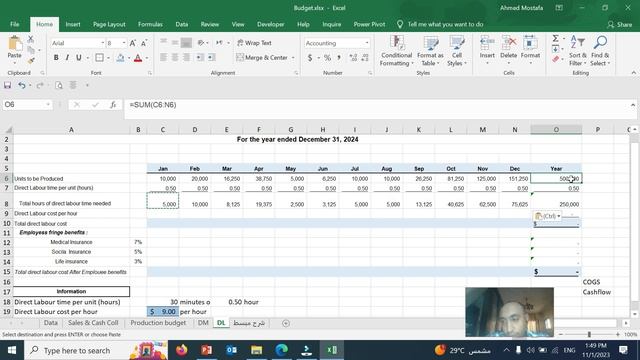Click the Cut scissors icon
Viewport: 640px width, 360px height.
31,40
